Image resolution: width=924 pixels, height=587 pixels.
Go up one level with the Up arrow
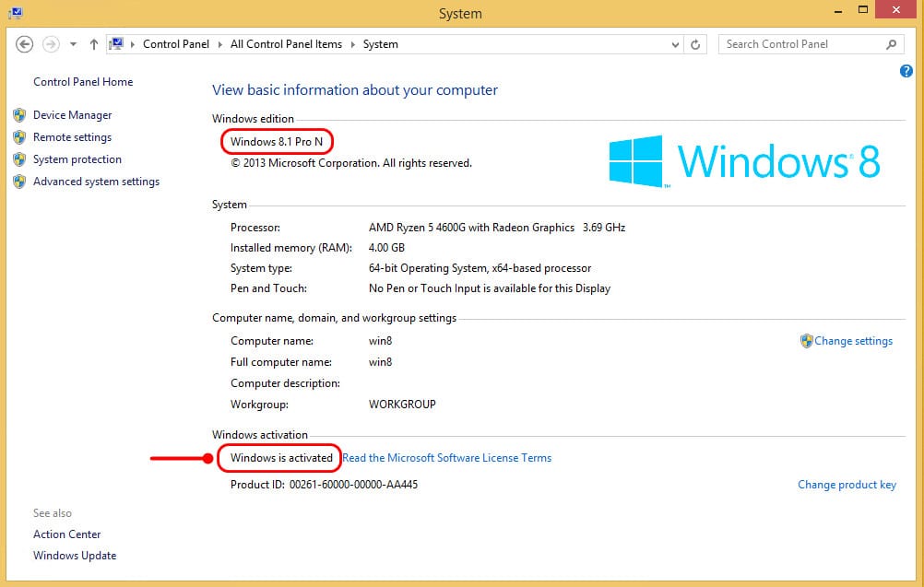(x=94, y=44)
